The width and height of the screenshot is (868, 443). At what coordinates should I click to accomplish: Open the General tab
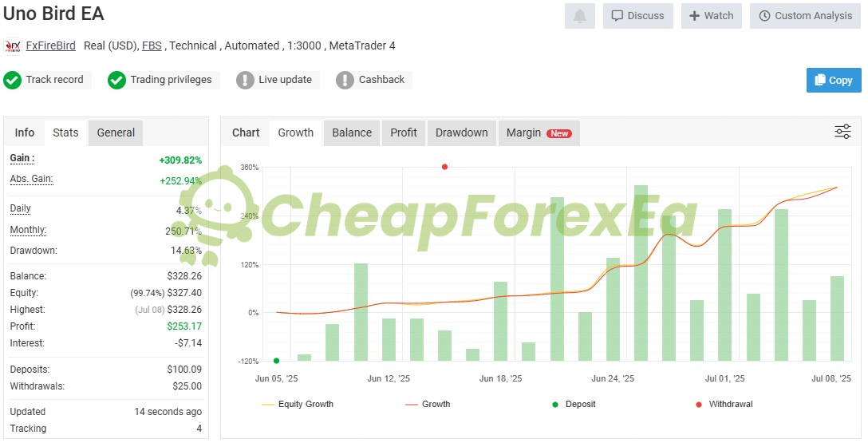pos(116,133)
